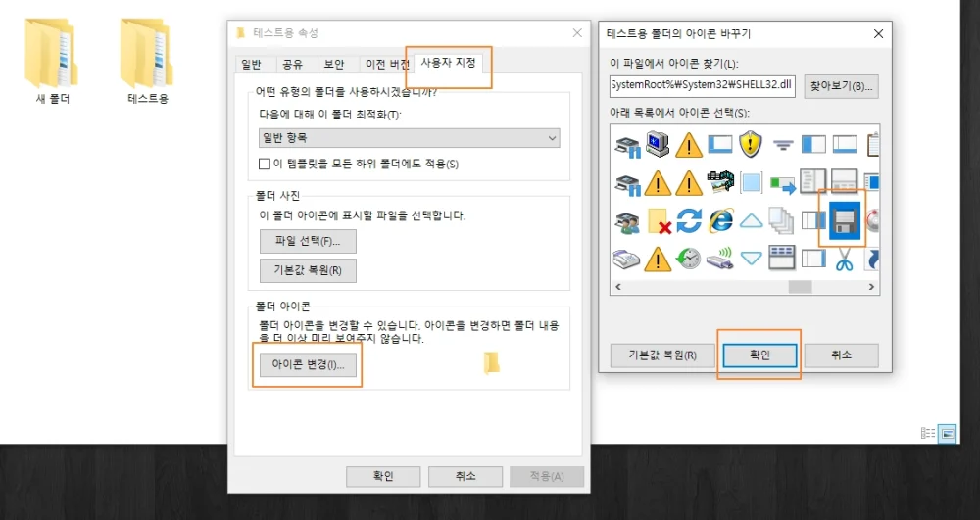Image resolution: width=980 pixels, height=520 pixels.
Task: Pick the blue refresh arrows icon
Action: [689, 220]
